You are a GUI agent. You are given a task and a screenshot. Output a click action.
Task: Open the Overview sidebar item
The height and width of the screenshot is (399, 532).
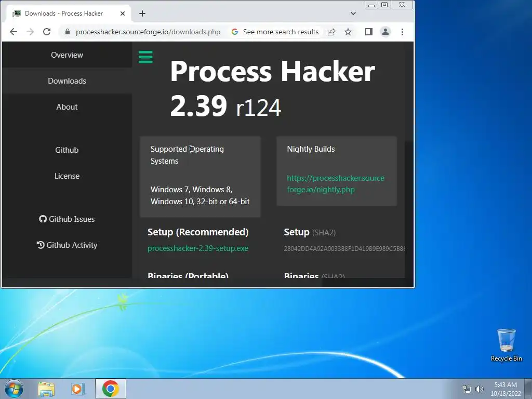(67, 55)
